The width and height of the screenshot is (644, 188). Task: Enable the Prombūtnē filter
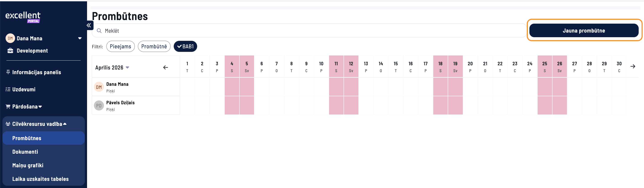pos(154,47)
